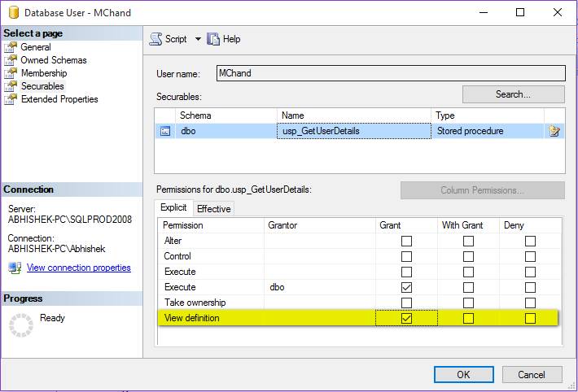This screenshot has width=578, height=392.
Task: Open the Script dropdown arrow
Action: [x=198, y=39]
